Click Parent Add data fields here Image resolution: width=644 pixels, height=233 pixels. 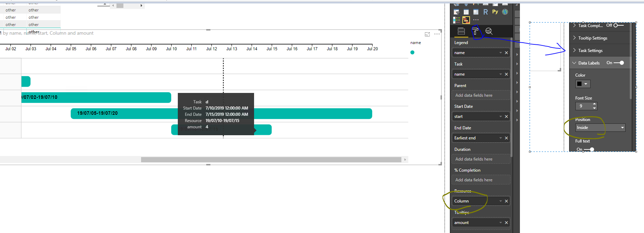(x=481, y=95)
